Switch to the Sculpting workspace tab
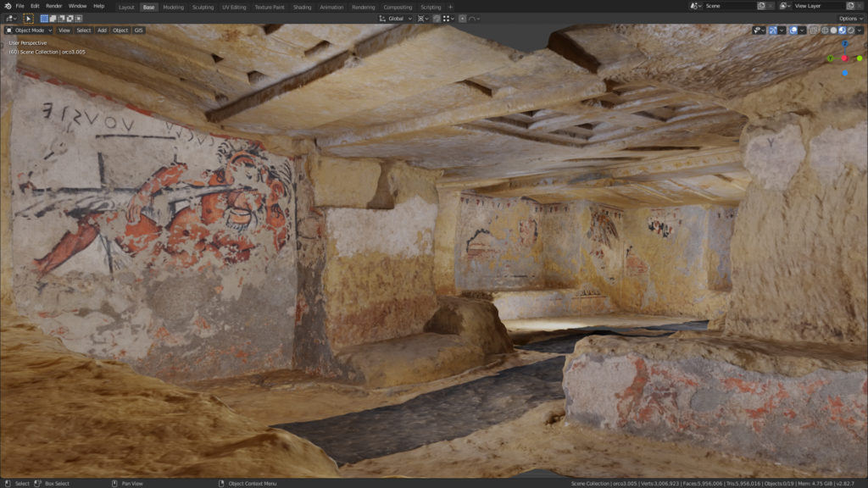The width and height of the screenshot is (868, 488). point(203,7)
